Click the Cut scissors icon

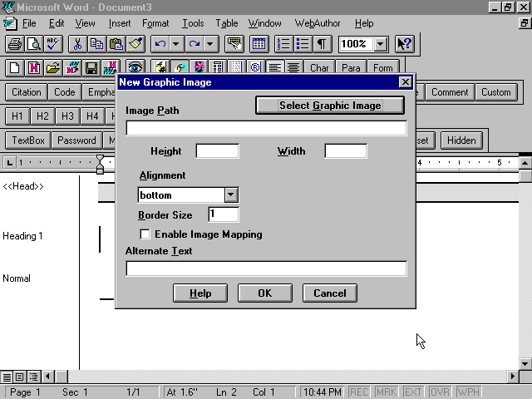77,44
